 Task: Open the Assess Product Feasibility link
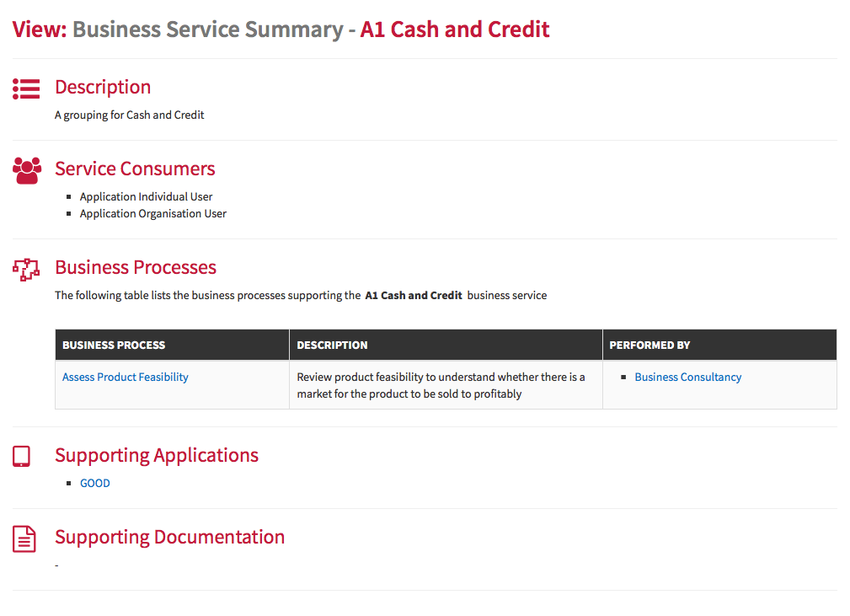tap(126, 377)
